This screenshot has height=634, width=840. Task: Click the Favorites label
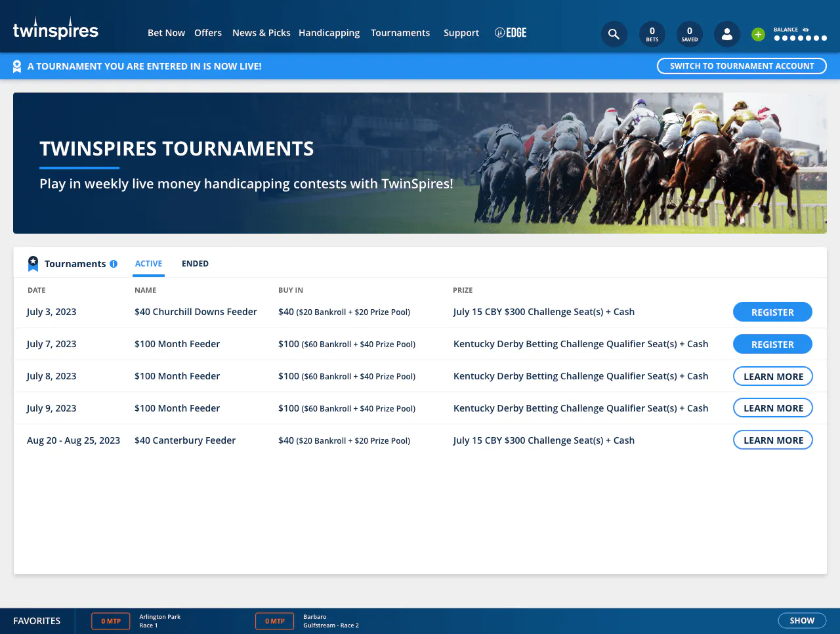click(37, 621)
